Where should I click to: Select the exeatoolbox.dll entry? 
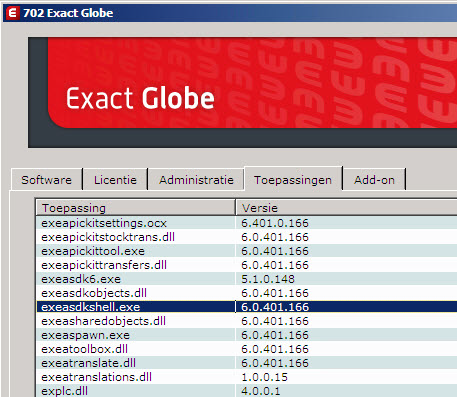tap(247, 349)
